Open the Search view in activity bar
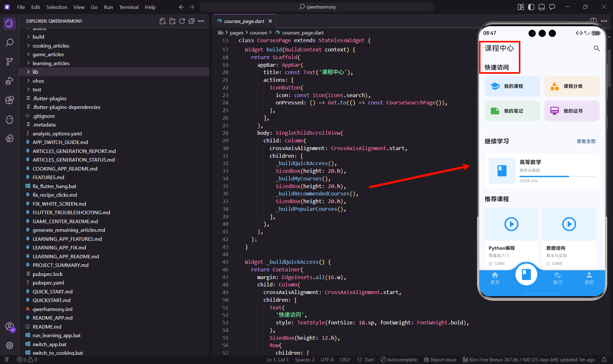Image resolution: width=613 pixels, height=364 pixels. pos(10,42)
